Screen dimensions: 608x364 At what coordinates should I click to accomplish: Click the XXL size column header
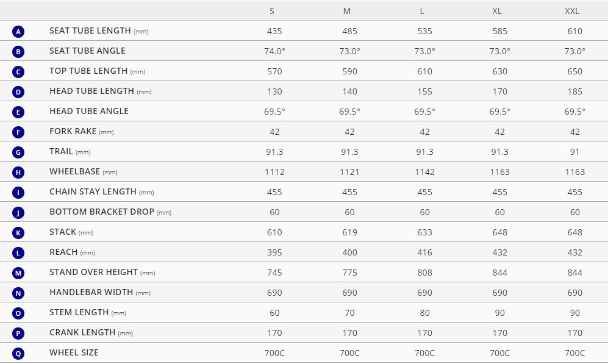click(x=572, y=11)
